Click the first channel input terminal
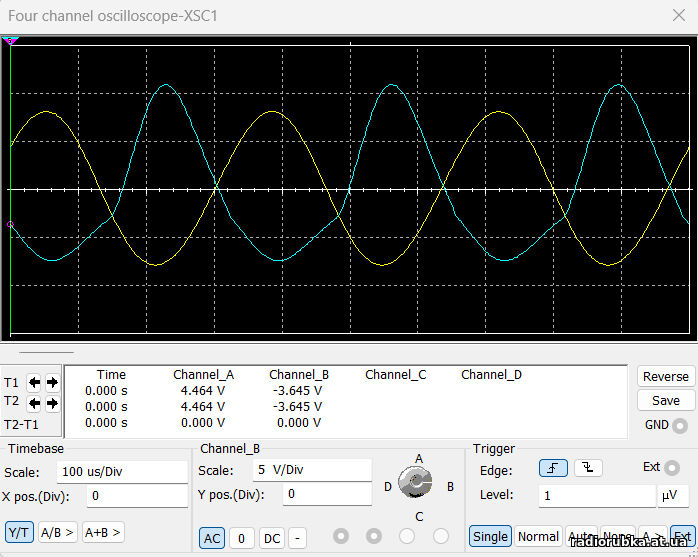This screenshot has width=698, height=557. (341, 536)
